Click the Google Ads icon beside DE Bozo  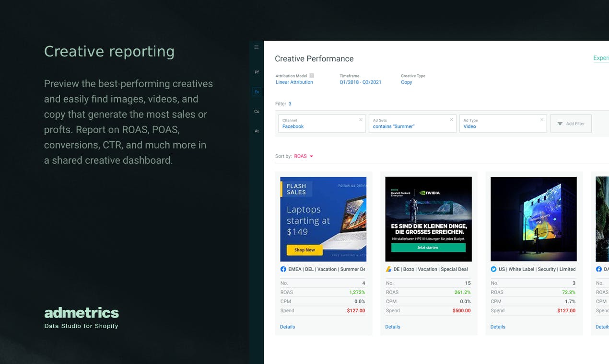[388, 269]
